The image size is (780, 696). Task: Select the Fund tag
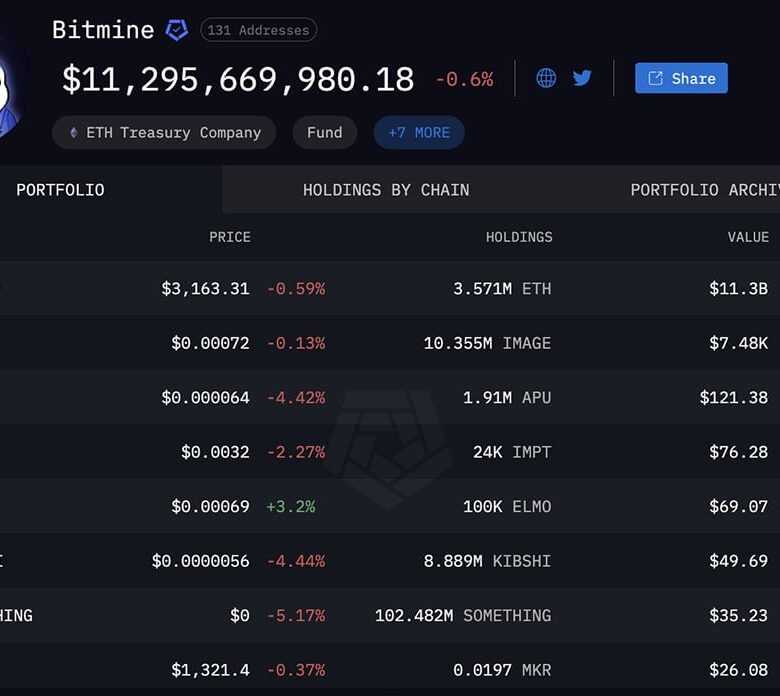pyautogui.click(x=324, y=133)
